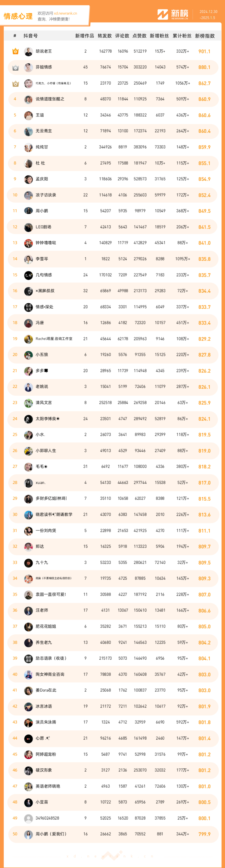
Task: Click the Newrank logo icon in header
Action: (x=163, y=14)
